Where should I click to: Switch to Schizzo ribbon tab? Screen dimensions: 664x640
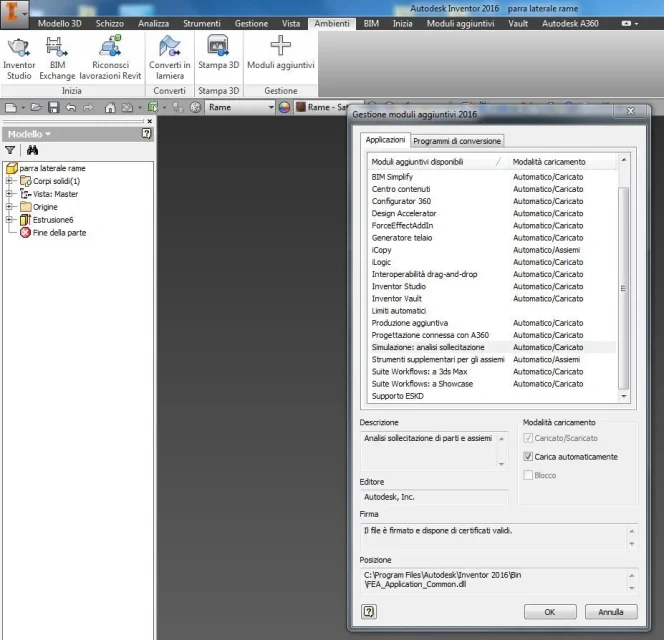click(x=110, y=24)
